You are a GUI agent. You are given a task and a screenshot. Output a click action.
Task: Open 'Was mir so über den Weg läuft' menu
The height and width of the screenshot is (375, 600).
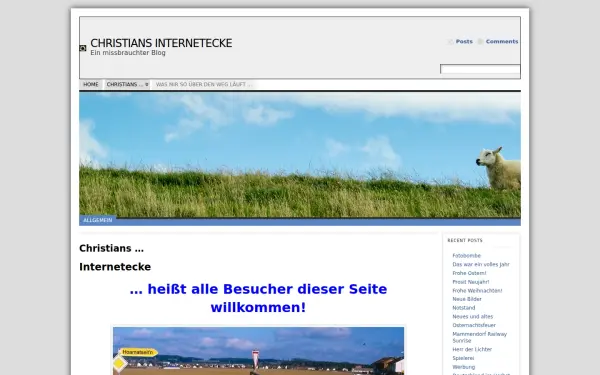point(204,84)
